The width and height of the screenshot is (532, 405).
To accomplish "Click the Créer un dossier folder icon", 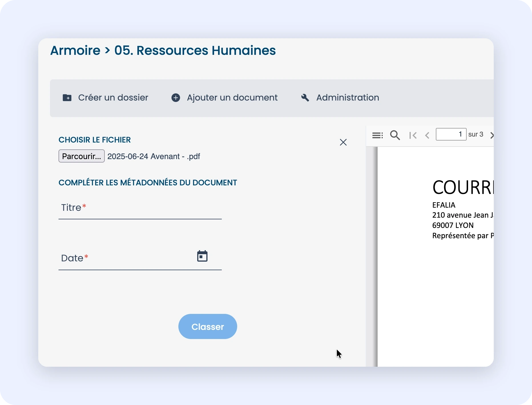I will pos(67,98).
